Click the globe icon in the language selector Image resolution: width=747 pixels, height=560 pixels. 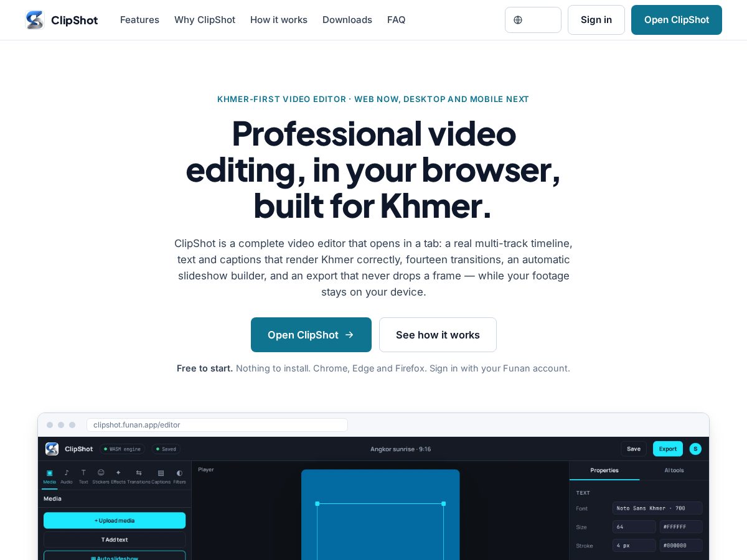coord(518,20)
